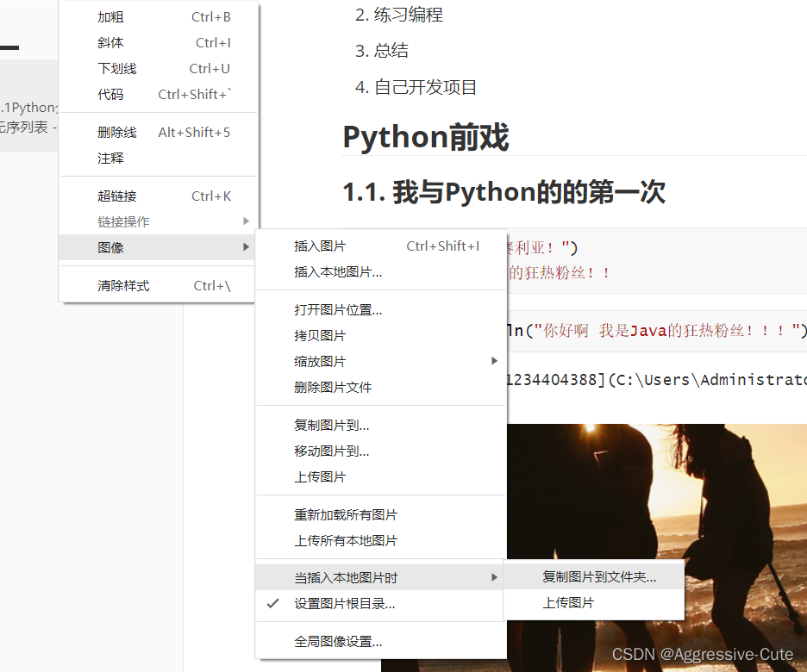The width and height of the screenshot is (807, 672).
Task: Click list item 4. 自己开发项目
Action: pyautogui.click(x=416, y=87)
